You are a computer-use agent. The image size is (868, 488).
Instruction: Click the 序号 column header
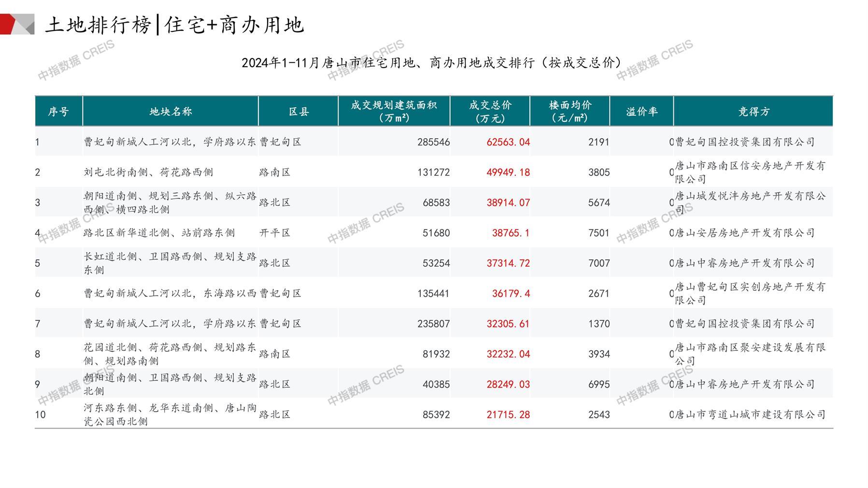(58, 112)
